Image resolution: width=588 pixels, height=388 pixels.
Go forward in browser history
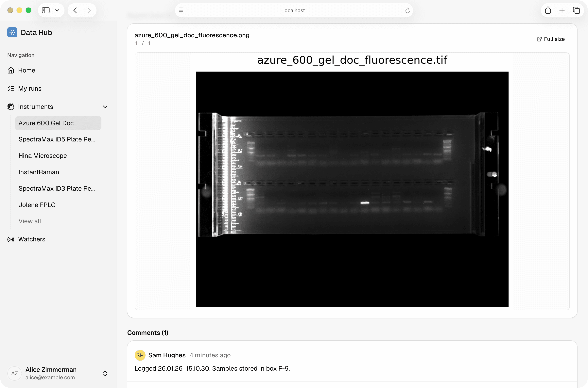point(89,10)
